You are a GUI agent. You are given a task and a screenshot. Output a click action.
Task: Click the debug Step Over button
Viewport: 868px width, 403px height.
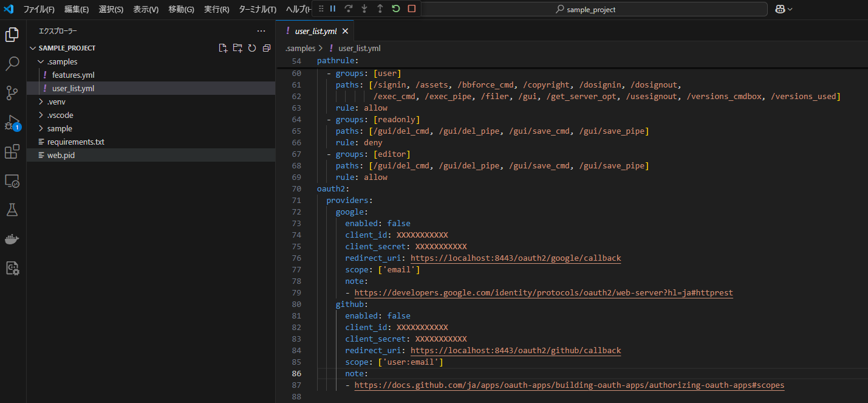(349, 9)
